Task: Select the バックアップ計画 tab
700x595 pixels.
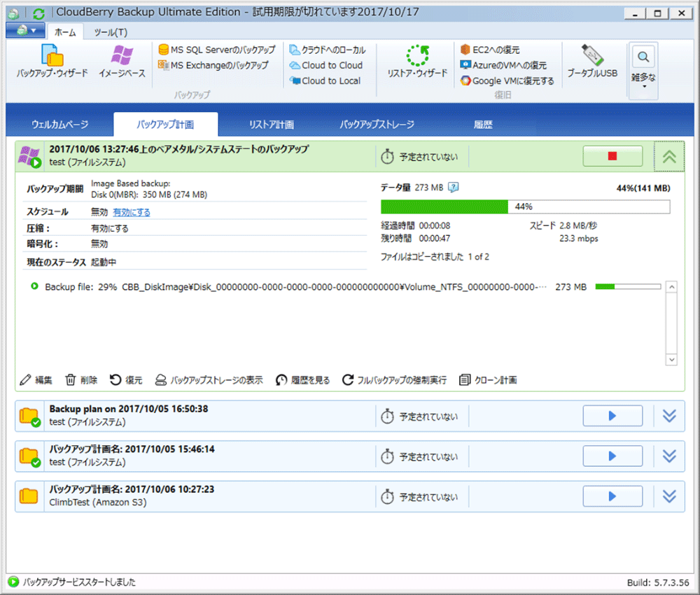Action: coord(166,125)
